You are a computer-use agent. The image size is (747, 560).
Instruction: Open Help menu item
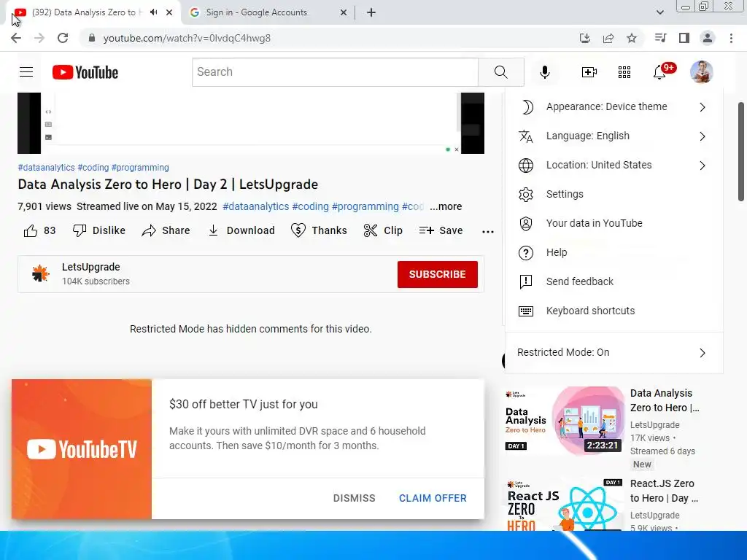[x=614, y=252]
